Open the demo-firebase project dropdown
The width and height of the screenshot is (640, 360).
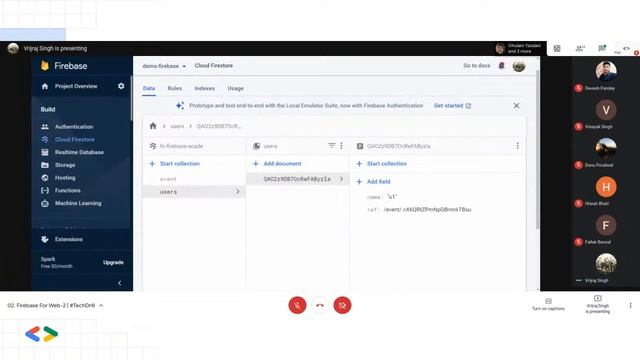(x=164, y=66)
